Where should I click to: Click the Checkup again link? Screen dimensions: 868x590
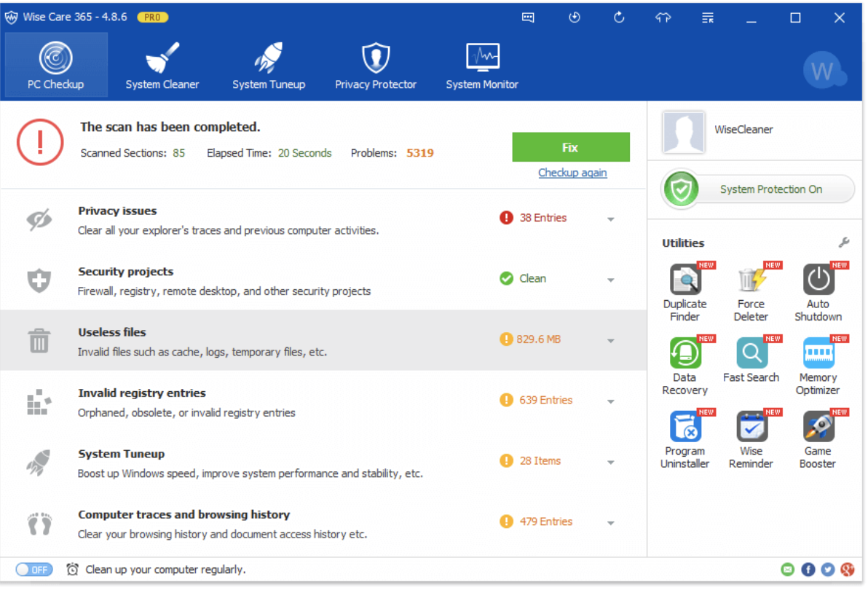pyautogui.click(x=572, y=173)
